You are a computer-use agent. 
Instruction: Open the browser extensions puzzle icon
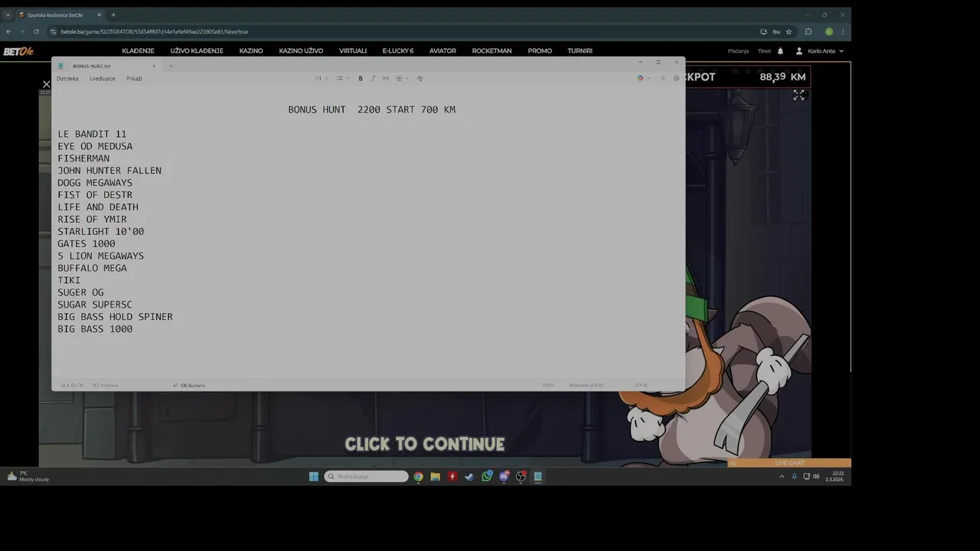[808, 31]
